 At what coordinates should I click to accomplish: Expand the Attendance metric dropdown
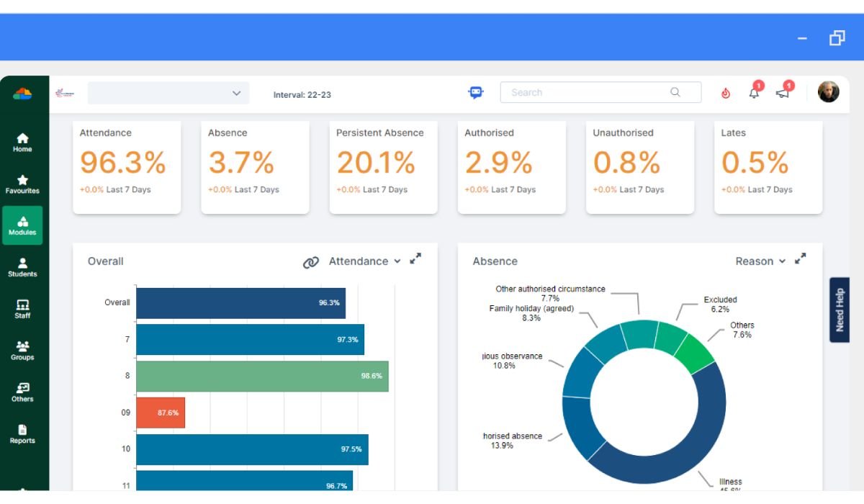tap(366, 261)
